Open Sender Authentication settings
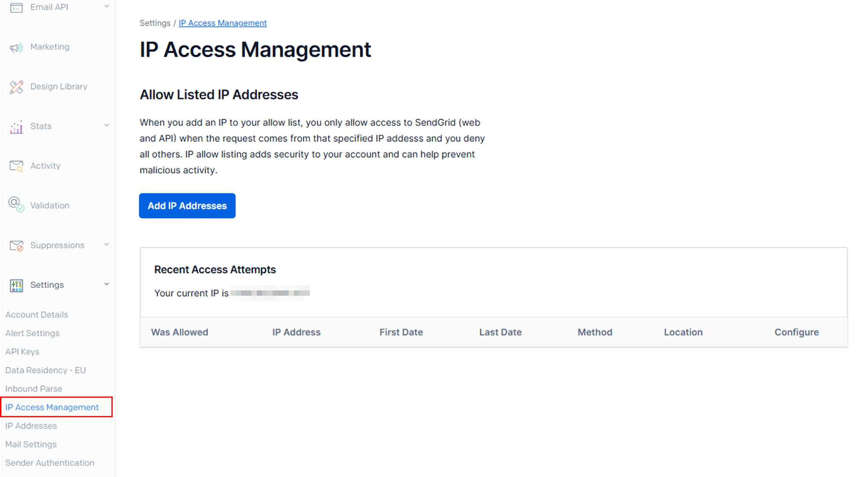868x477 pixels. point(50,463)
